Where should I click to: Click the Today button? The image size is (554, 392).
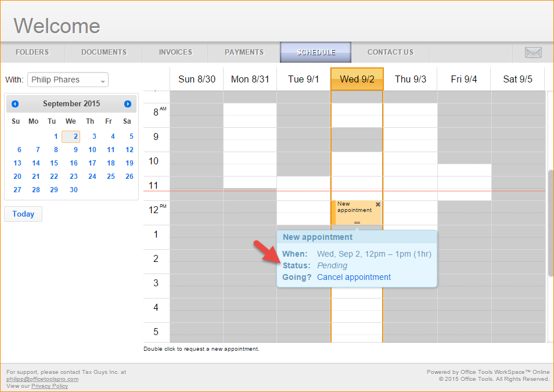pos(23,214)
